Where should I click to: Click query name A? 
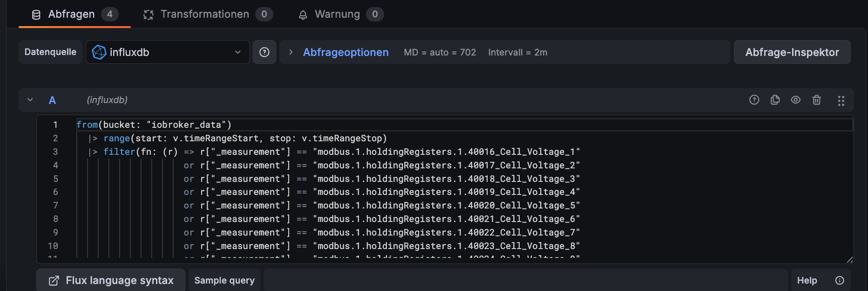[52, 100]
